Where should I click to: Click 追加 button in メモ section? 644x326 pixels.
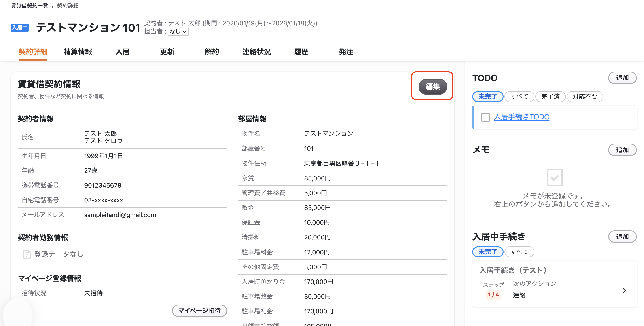coord(622,150)
